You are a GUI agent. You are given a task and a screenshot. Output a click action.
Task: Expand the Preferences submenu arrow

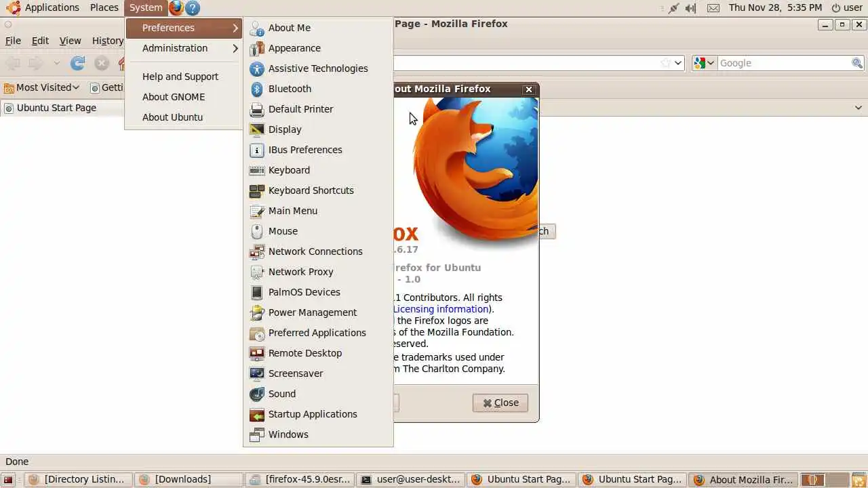(x=235, y=28)
